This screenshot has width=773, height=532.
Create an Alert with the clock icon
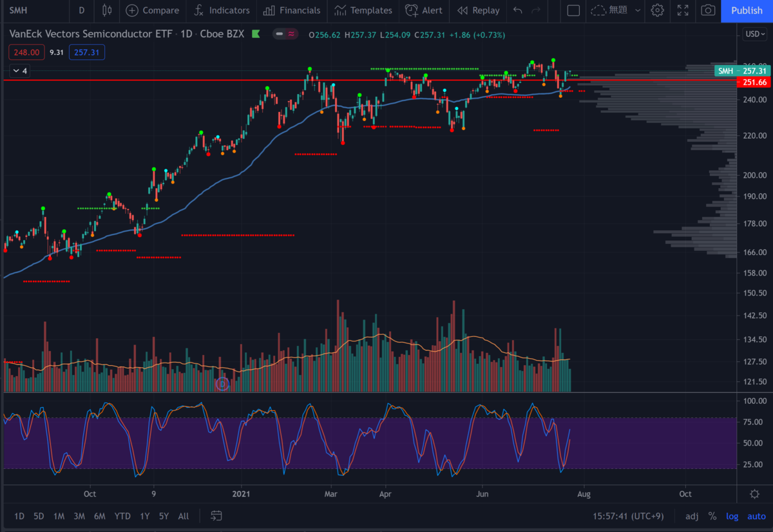424,10
